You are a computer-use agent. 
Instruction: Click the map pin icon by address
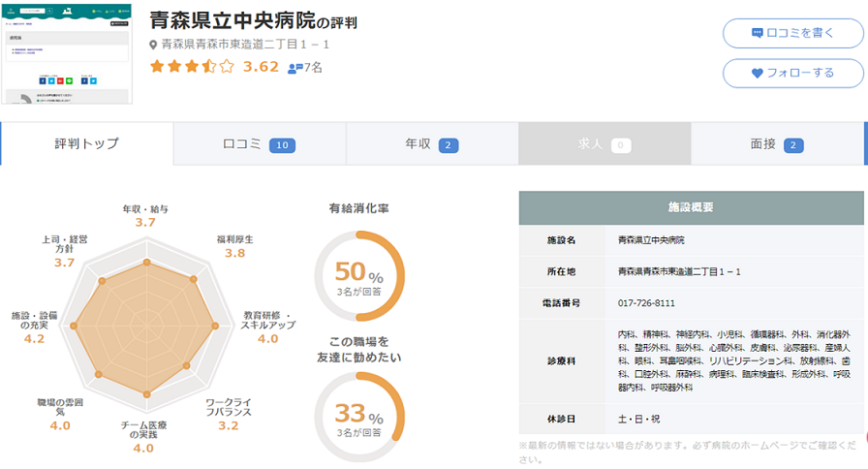coord(153,45)
